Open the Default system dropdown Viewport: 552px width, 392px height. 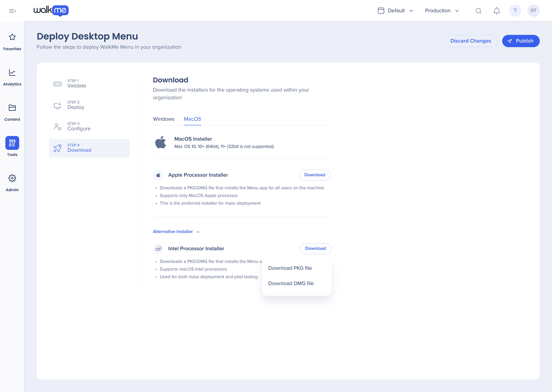pyautogui.click(x=396, y=11)
